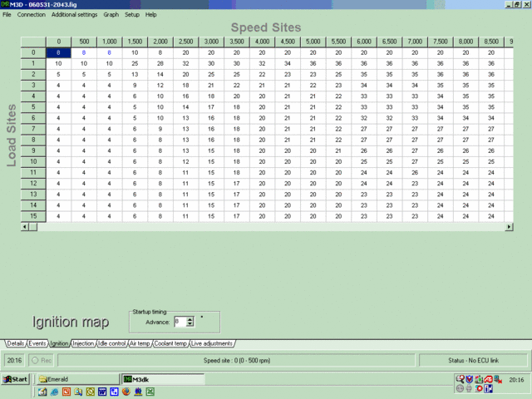The height and width of the screenshot is (399, 532).
Task: Toggle the Rec radio button
Action: click(x=35, y=361)
